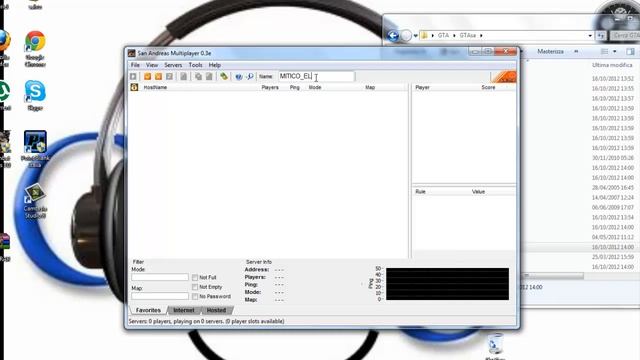Enable the Not Full filter checkbox
This screenshot has height=360, width=640.
(x=195, y=278)
